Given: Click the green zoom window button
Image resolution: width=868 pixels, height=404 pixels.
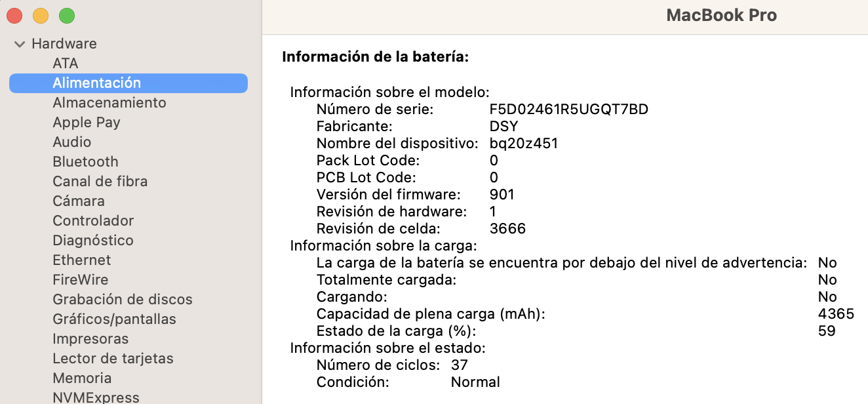Looking at the screenshot, I should [x=67, y=16].
